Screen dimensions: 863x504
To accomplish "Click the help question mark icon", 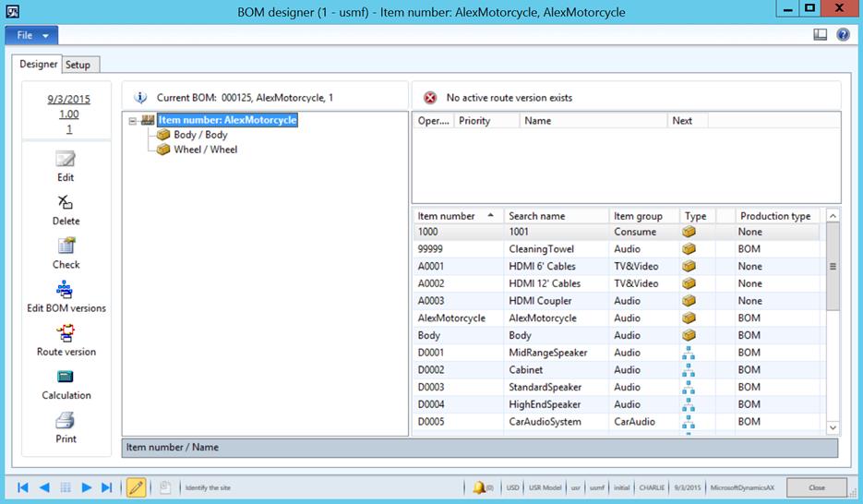I will pyautogui.click(x=843, y=35).
